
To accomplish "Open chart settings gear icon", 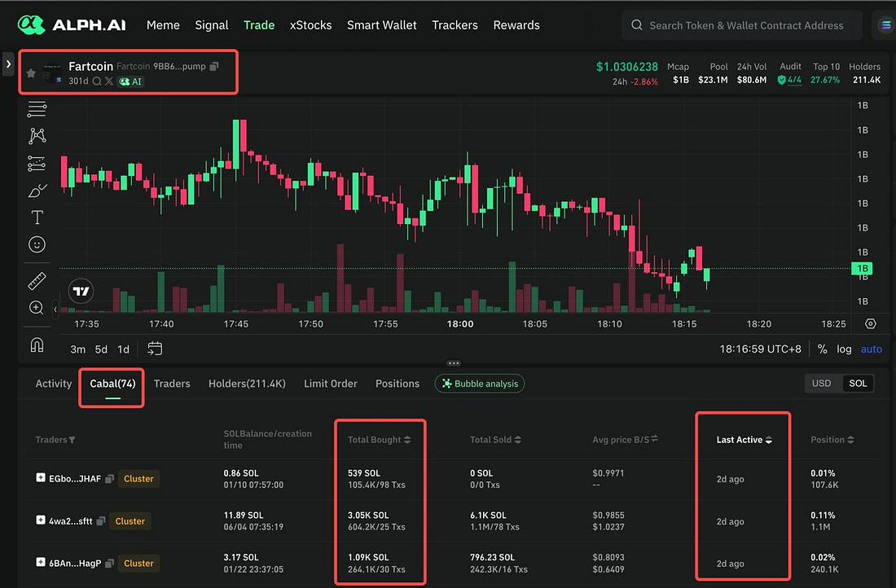I will click(870, 323).
